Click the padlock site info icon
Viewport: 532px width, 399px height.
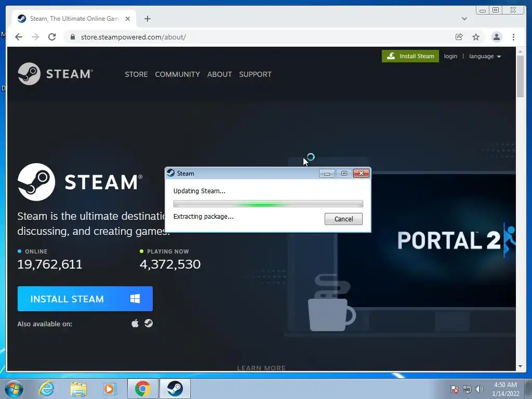click(x=72, y=37)
